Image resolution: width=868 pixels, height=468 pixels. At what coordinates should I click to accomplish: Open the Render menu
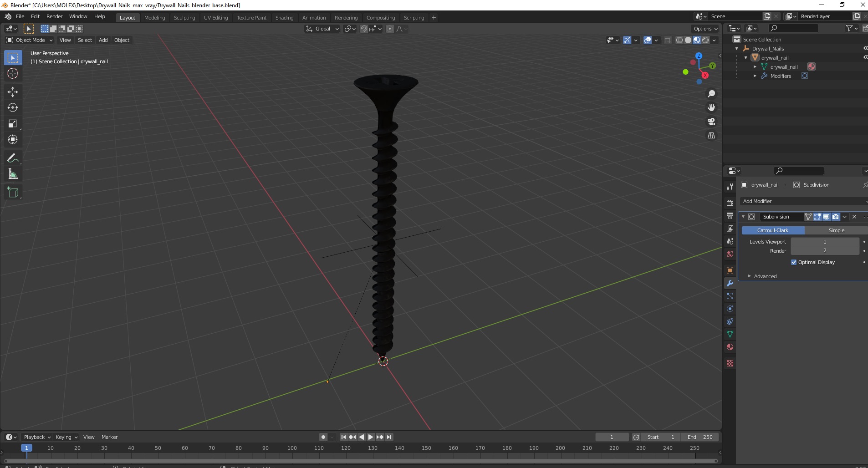tap(54, 16)
